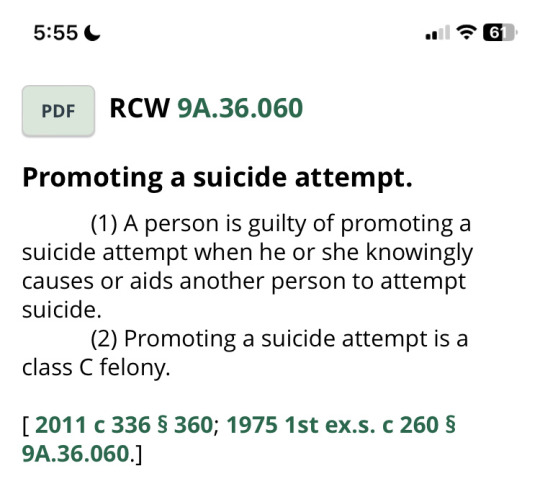Open the PDF version button
The image size is (540, 489).
click(x=58, y=111)
